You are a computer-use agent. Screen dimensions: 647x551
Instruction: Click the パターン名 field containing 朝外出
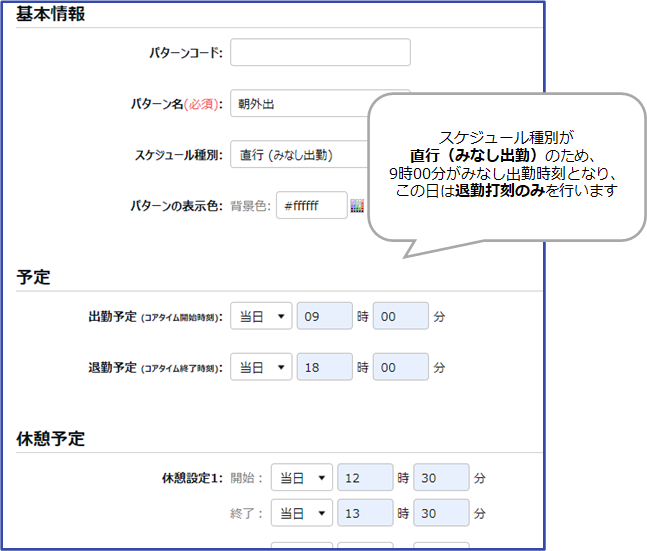(x=299, y=104)
